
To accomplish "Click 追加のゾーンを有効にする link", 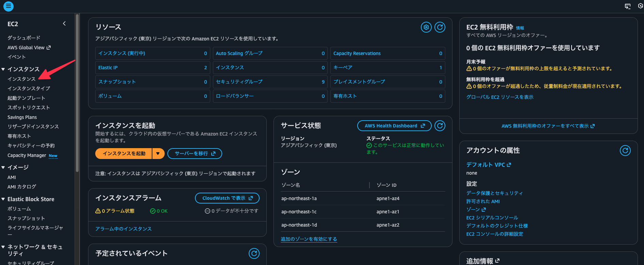I will 309,239.
